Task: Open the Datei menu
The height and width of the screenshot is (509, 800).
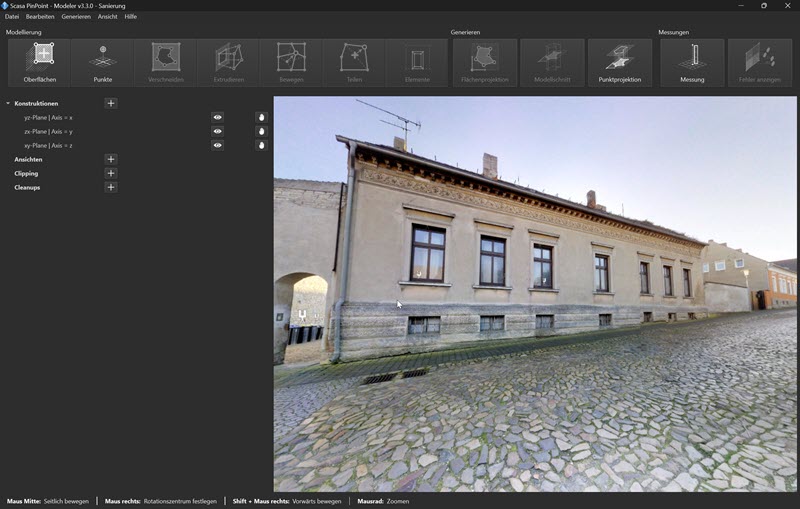Action: click(12, 16)
